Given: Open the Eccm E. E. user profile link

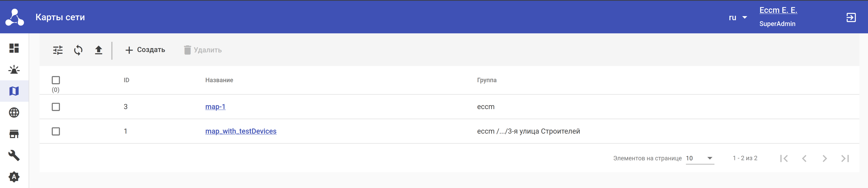Looking at the screenshot, I should pyautogui.click(x=778, y=10).
